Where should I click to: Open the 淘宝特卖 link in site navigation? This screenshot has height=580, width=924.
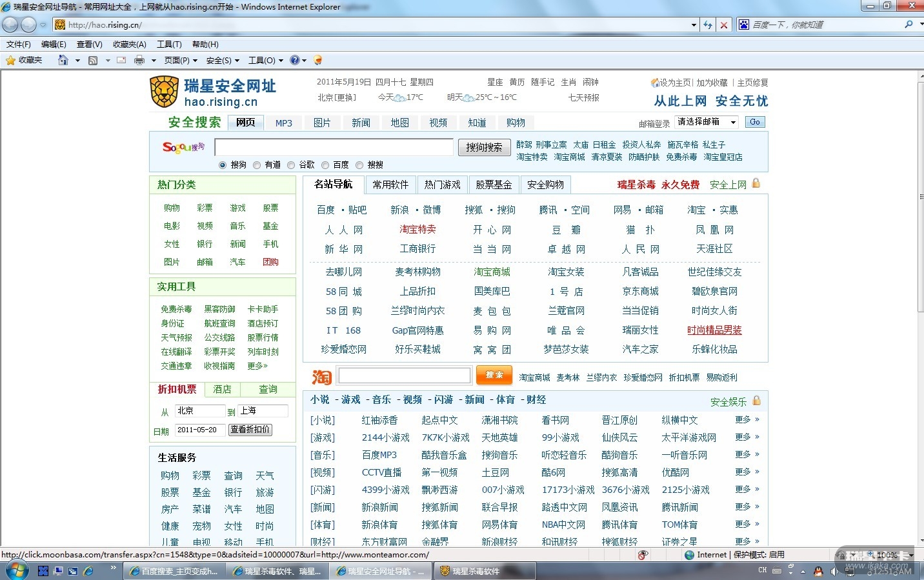pos(417,230)
